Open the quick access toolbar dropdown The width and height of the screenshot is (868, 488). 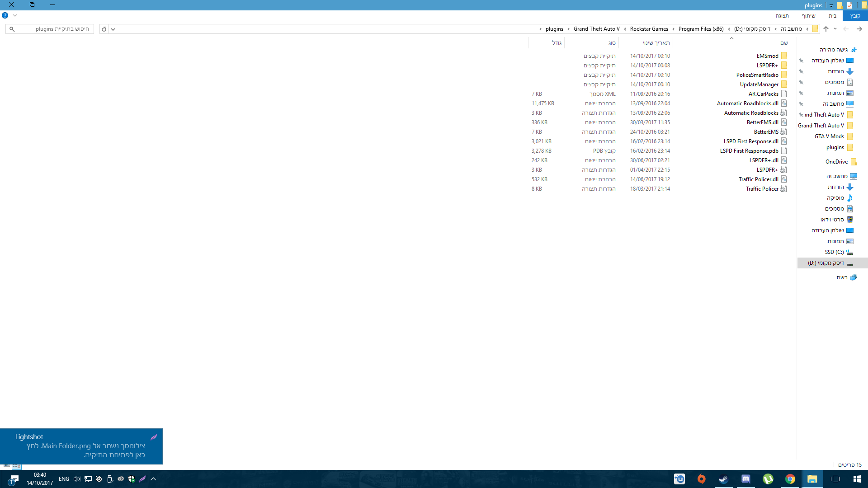(x=831, y=5)
